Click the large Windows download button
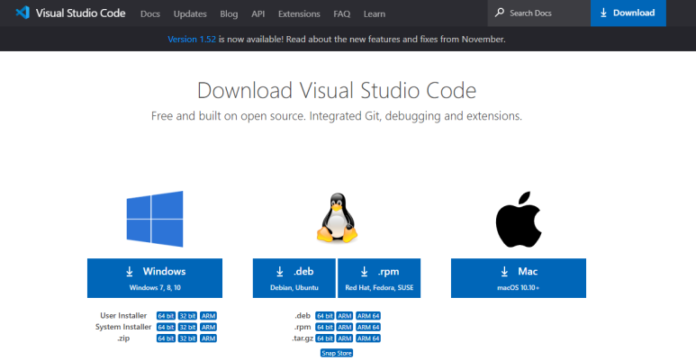Viewport: 696px width, 361px height. tap(155, 278)
